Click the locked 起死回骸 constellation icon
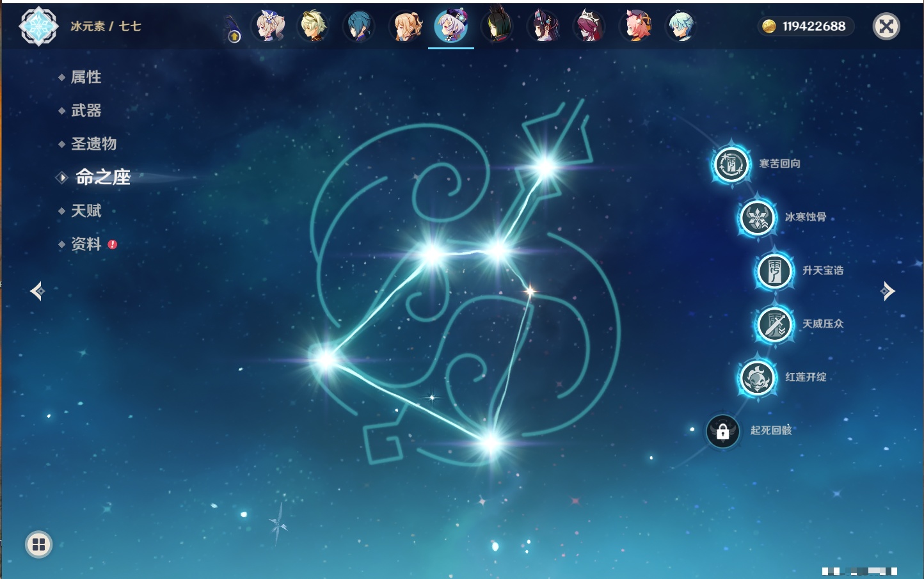Viewport: 924px width, 579px height. pyautogui.click(x=722, y=431)
